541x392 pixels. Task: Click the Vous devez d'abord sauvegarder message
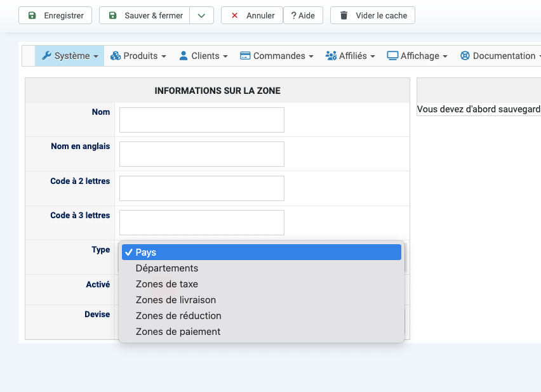click(x=479, y=109)
